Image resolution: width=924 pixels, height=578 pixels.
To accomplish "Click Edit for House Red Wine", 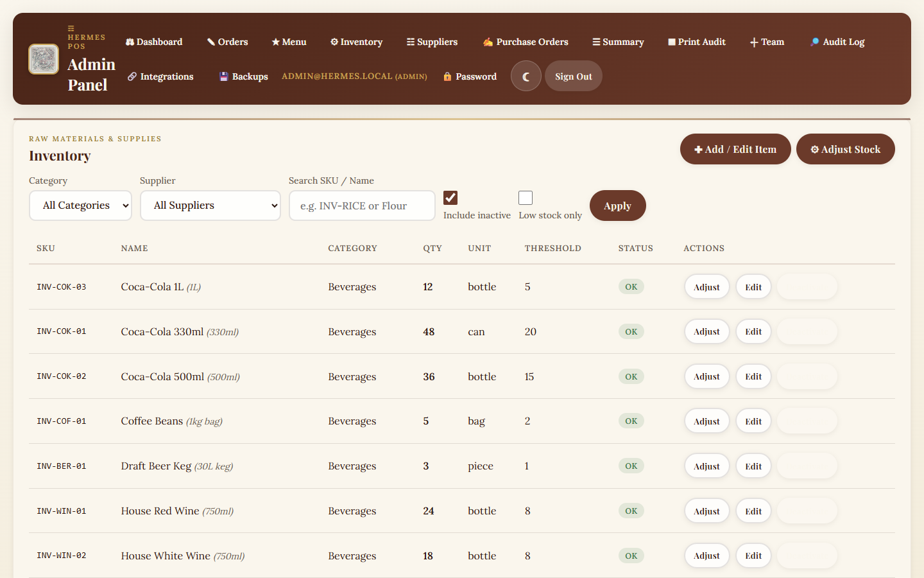I will [x=753, y=511].
